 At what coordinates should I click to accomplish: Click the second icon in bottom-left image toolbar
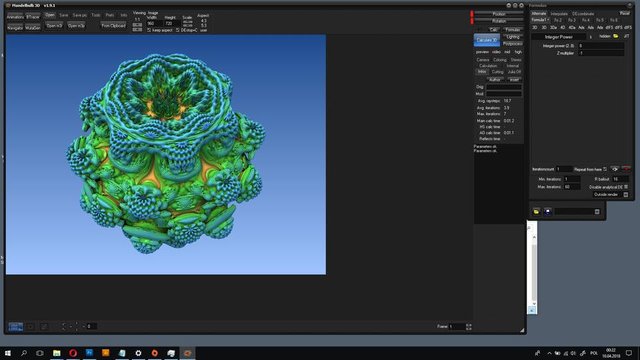[31, 327]
